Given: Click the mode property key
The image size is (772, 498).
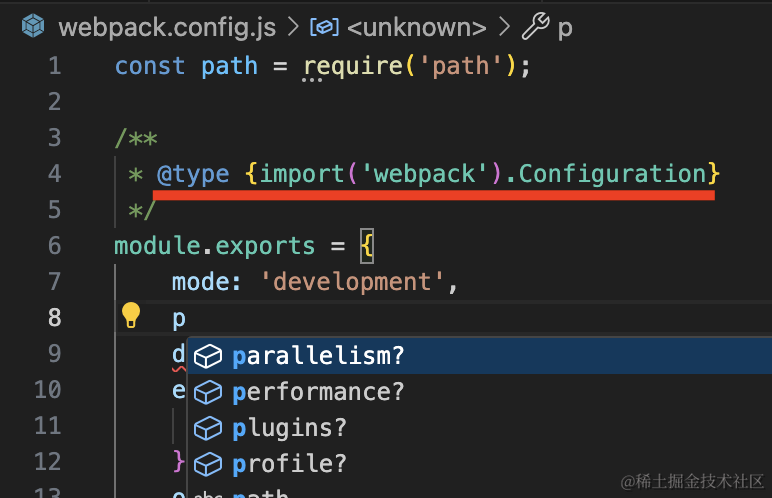Looking at the screenshot, I should click(x=201, y=282).
